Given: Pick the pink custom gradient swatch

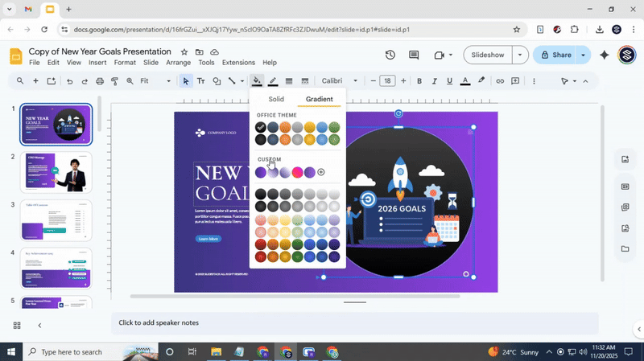Looking at the screenshot, I should 297,172.
